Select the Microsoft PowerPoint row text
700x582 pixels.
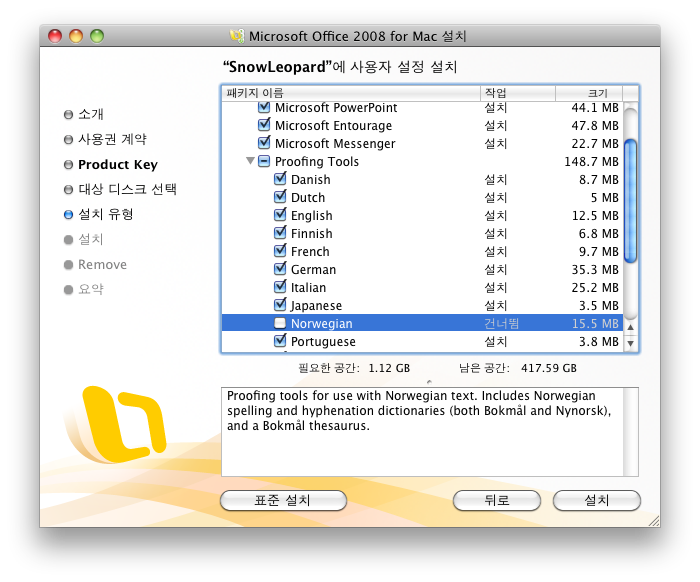(x=336, y=108)
